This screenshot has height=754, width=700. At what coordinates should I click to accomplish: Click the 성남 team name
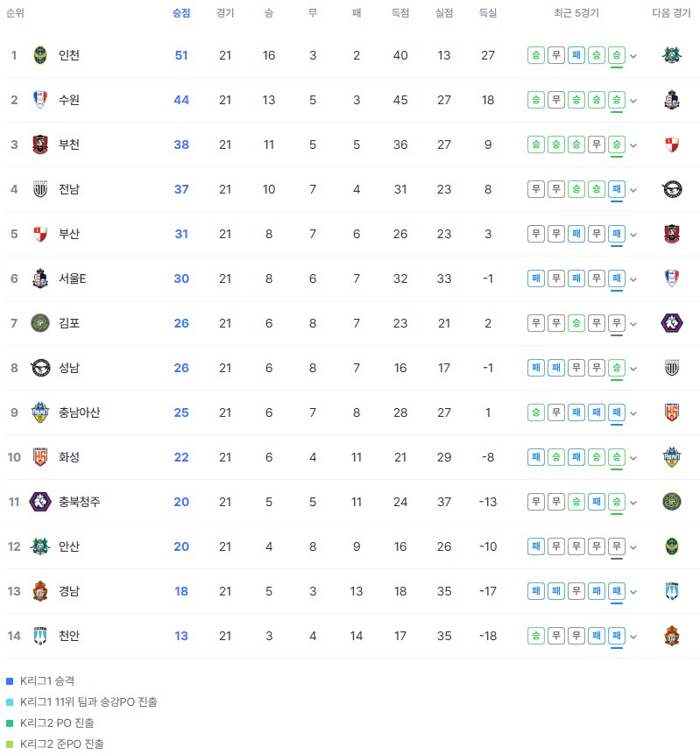coord(69,368)
